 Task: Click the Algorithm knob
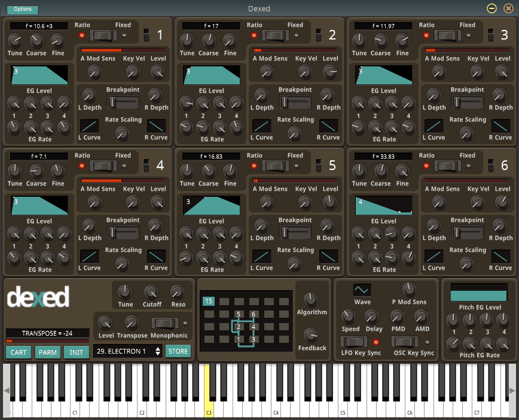tap(310, 299)
